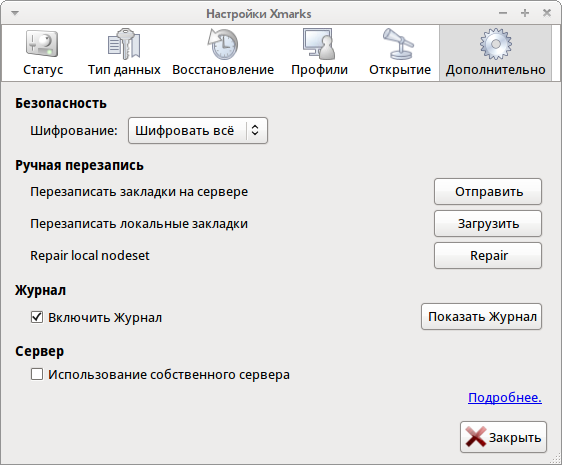Disable the Включить Журнал checkbox
This screenshot has height=465, width=562.
[37, 317]
